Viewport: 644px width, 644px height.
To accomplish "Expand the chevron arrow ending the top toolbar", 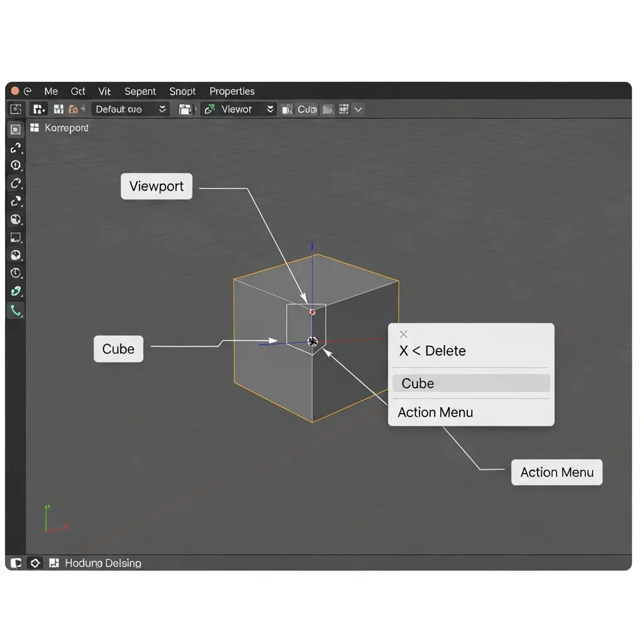I will [358, 109].
